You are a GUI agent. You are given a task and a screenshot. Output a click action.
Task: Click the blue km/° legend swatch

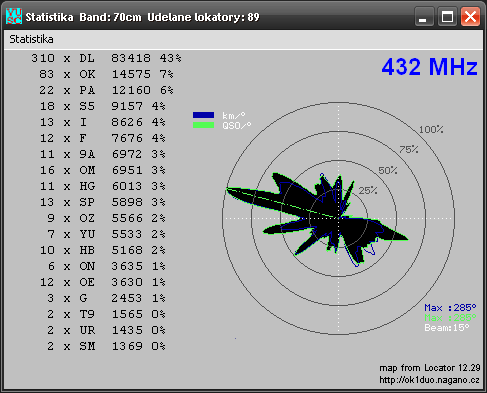203,115
